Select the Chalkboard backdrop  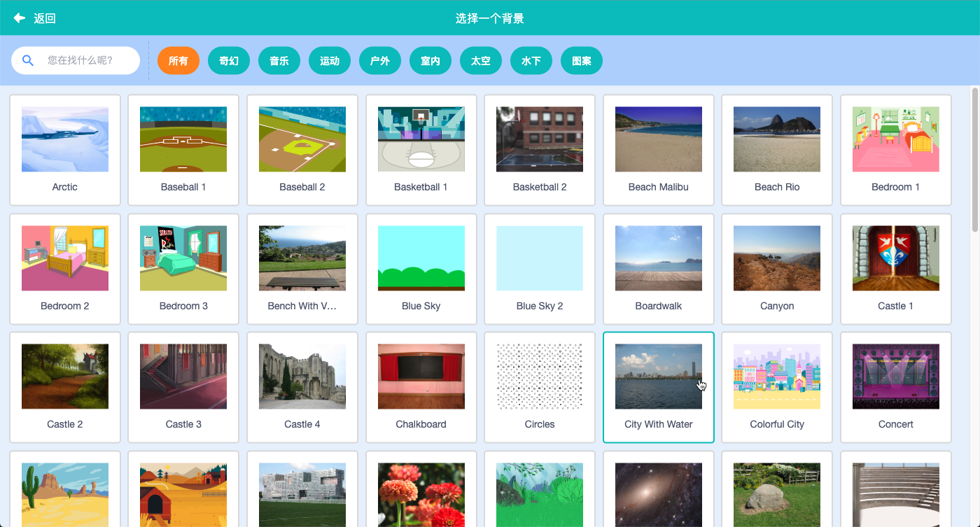421,387
